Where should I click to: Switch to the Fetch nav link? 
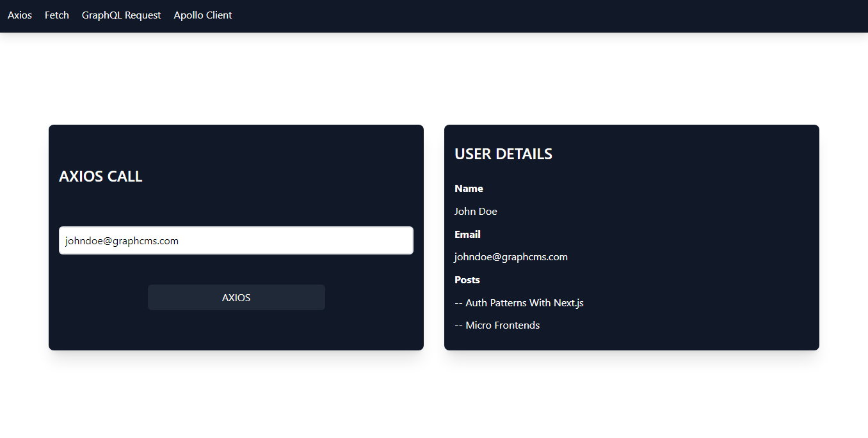[57, 15]
